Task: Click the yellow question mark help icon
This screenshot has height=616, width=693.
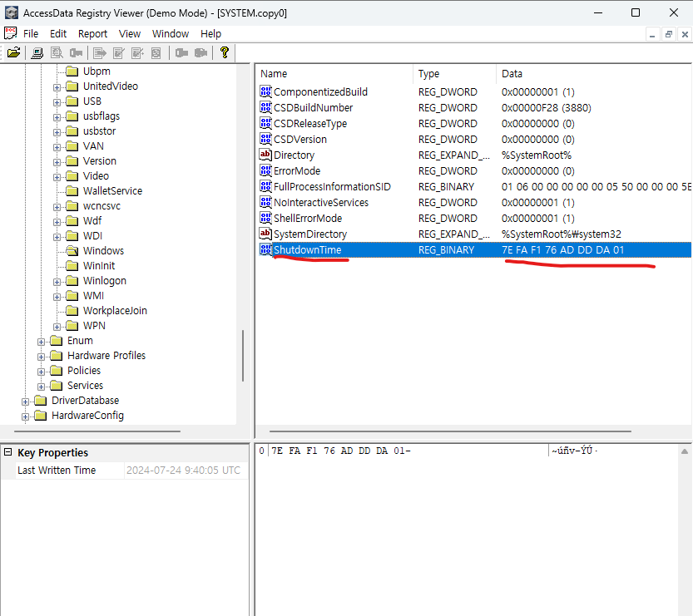Action: (225, 52)
